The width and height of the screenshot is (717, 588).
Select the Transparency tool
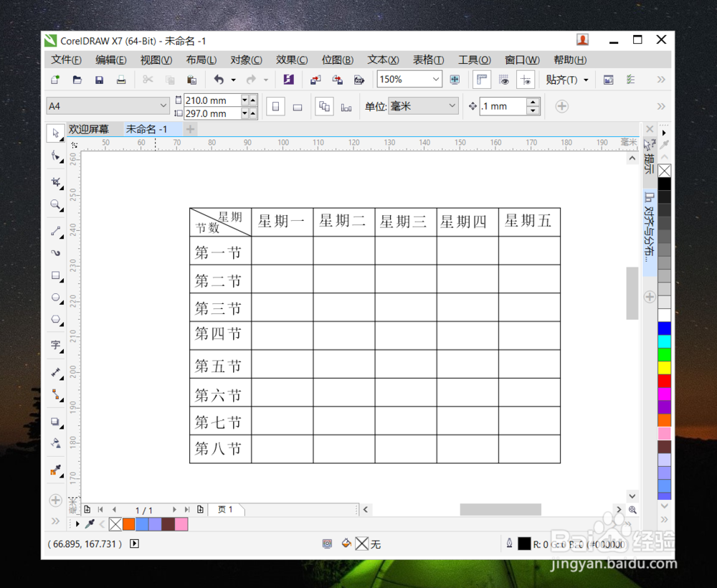click(55, 443)
